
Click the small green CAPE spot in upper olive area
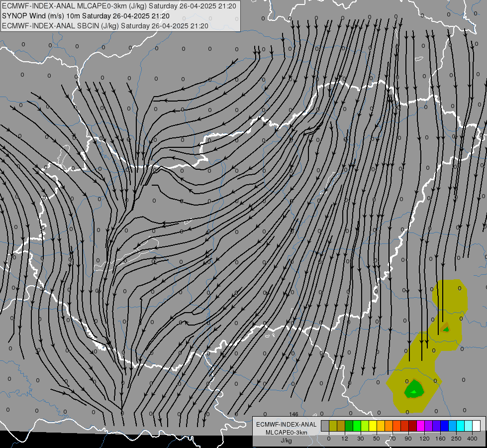click(446, 329)
